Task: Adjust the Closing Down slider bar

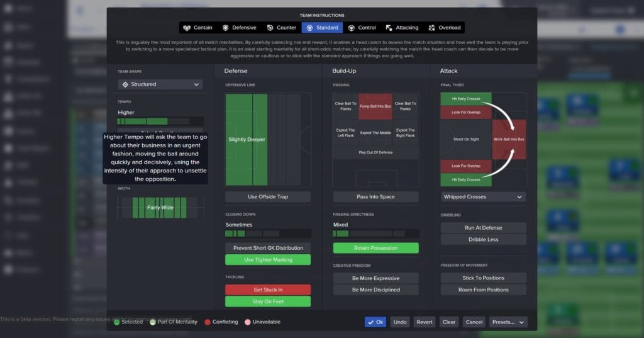Action: (x=268, y=234)
